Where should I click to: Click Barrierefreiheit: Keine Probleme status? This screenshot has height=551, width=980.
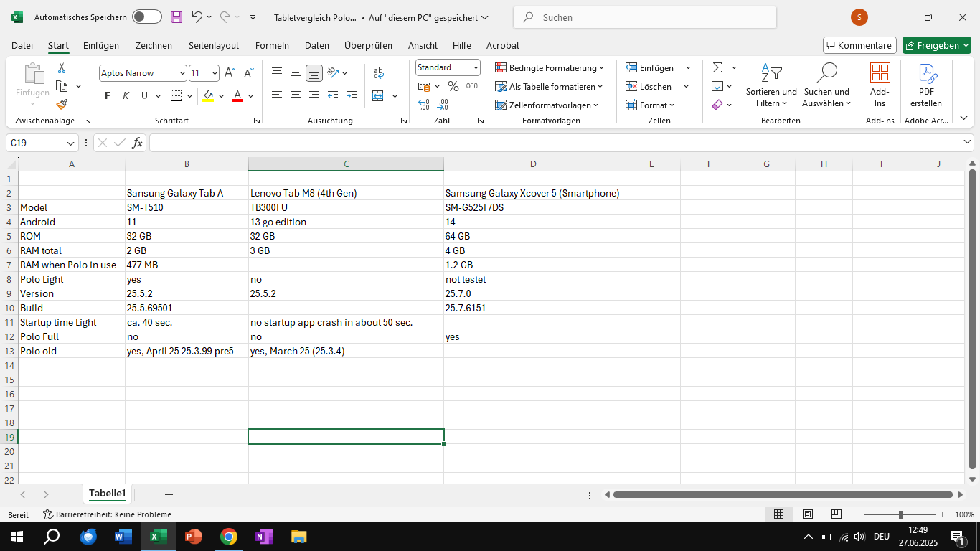[x=108, y=514]
